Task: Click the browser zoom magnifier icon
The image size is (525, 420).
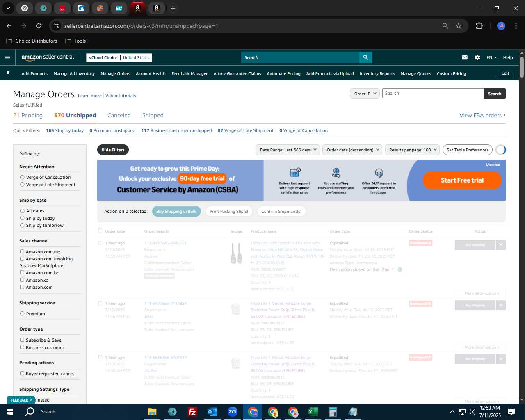Action: [445, 26]
